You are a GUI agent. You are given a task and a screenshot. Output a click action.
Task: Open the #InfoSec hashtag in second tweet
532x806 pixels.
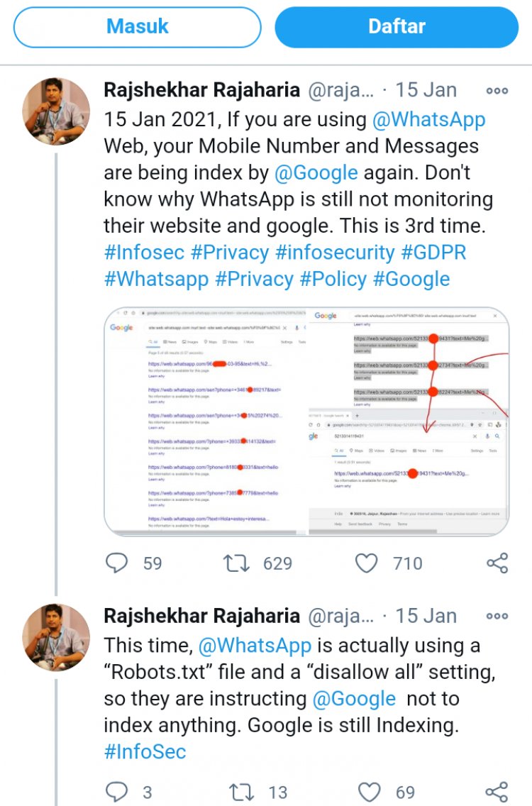click(145, 751)
